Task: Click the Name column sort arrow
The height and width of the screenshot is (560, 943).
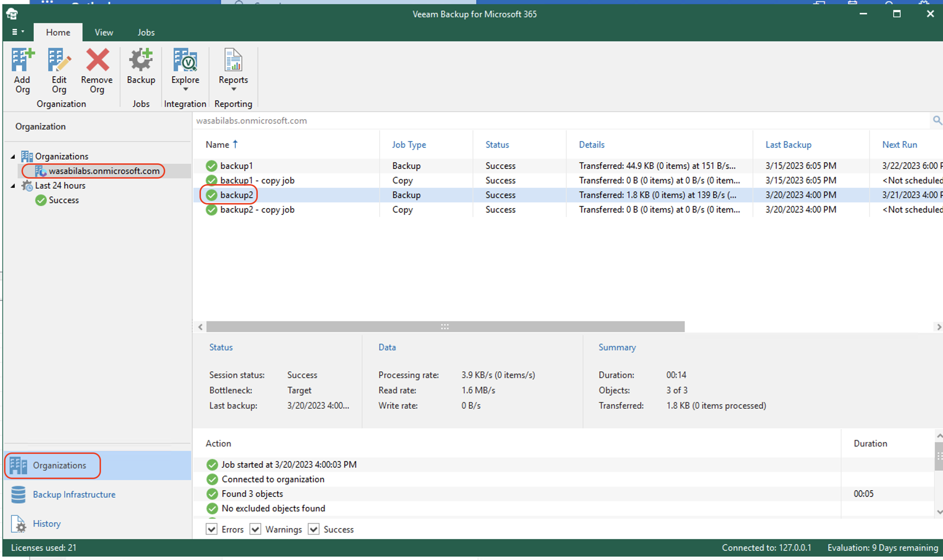Action: pyautogui.click(x=235, y=144)
